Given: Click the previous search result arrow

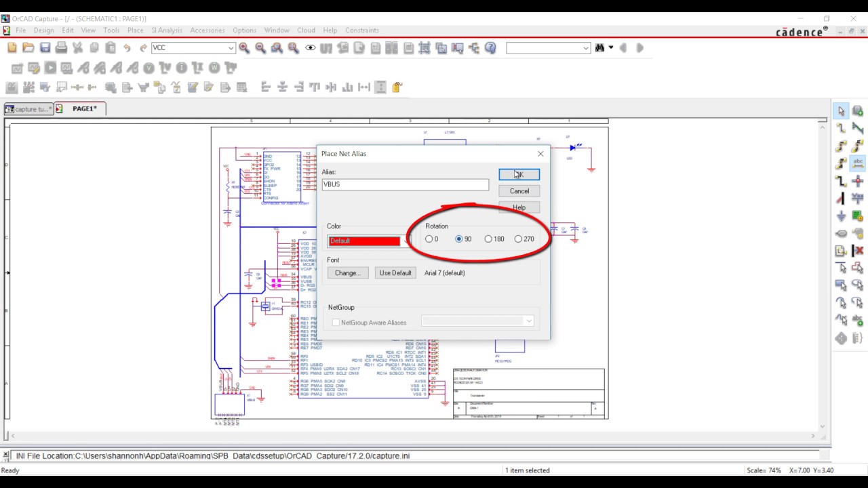Looking at the screenshot, I should coord(624,48).
